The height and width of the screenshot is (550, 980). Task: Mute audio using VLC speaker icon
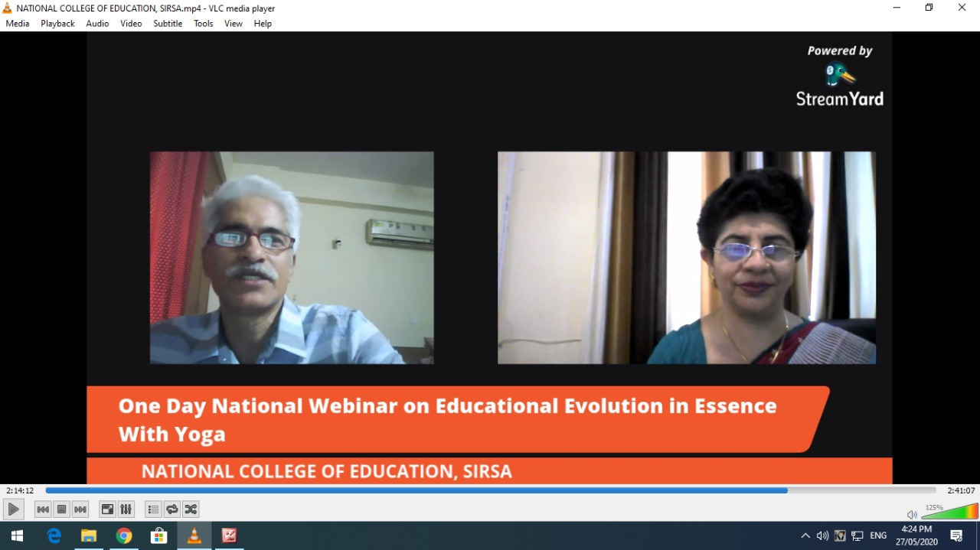pos(911,515)
